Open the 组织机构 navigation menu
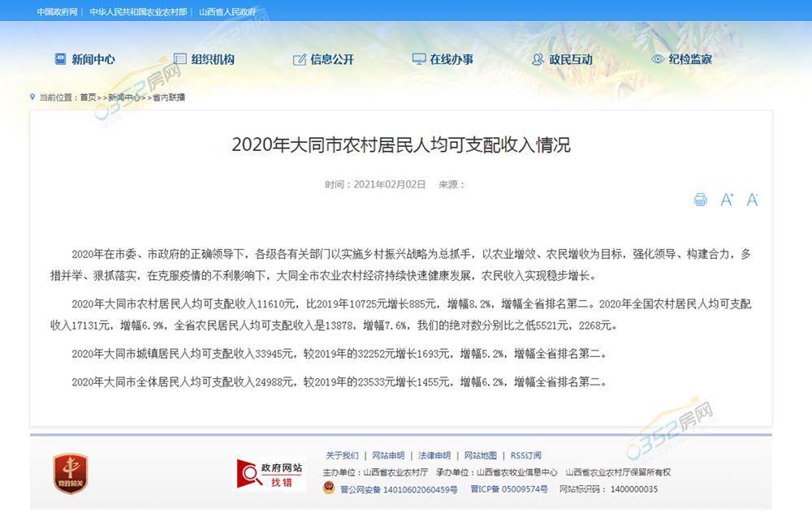The image size is (812, 525). pos(205,58)
